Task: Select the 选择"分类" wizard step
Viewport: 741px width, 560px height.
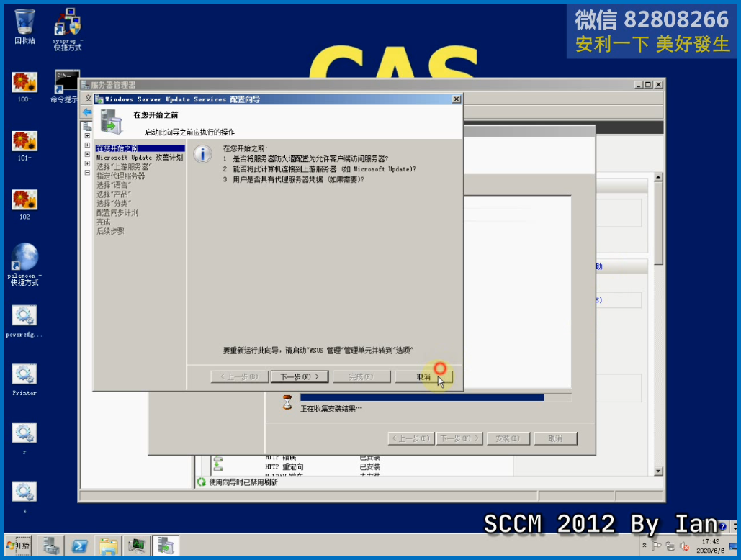Action: pos(114,204)
